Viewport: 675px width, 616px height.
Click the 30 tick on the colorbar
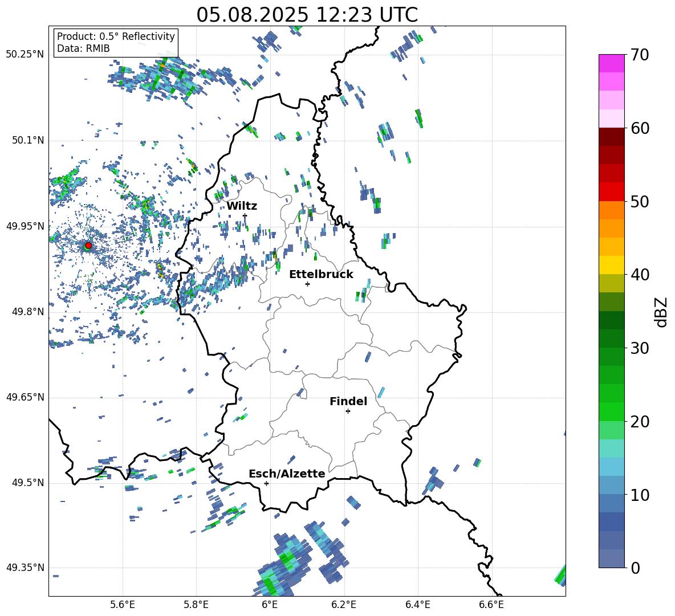(640, 348)
